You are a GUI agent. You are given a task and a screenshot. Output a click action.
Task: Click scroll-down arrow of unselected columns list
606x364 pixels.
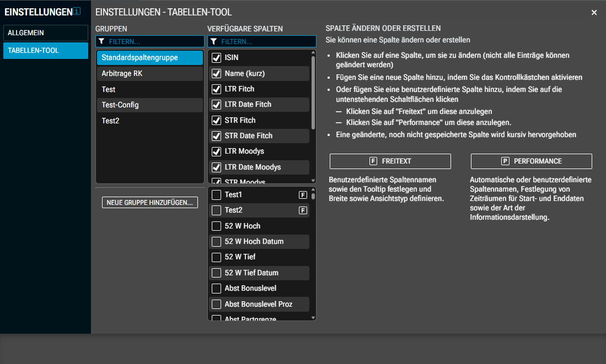coord(313,318)
